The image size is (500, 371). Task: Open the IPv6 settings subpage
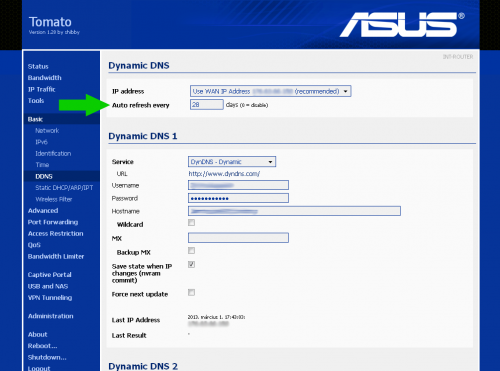coord(42,142)
